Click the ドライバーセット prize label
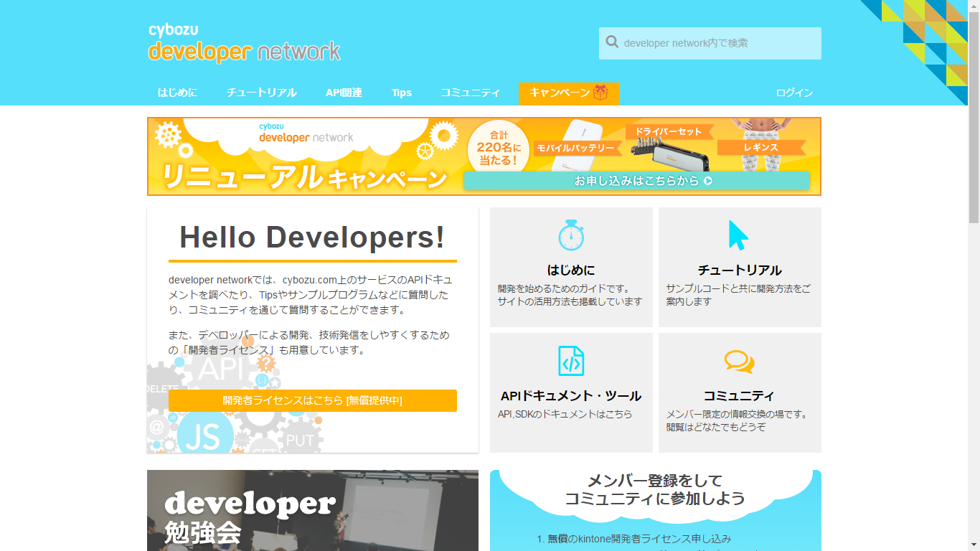This screenshot has width=980, height=551. click(x=669, y=132)
